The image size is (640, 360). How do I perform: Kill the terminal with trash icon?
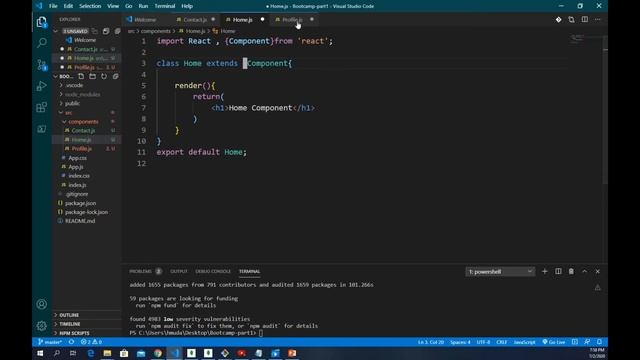(571, 271)
